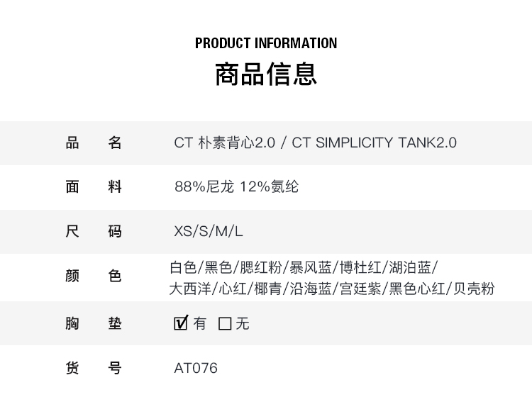This screenshot has height=397, width=532.
Task: Click the XS/S/M/L size text
Action: (x=209, y=232)
